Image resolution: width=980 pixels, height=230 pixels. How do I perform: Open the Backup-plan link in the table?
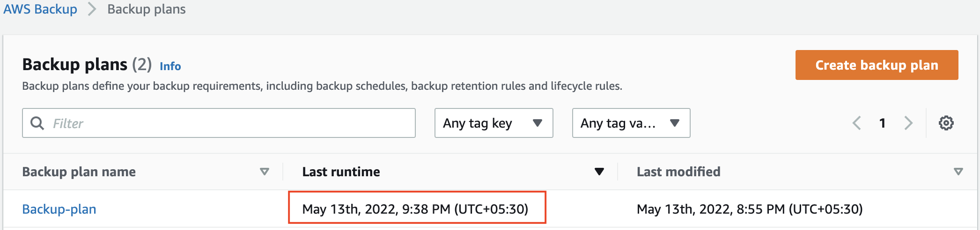59,209
